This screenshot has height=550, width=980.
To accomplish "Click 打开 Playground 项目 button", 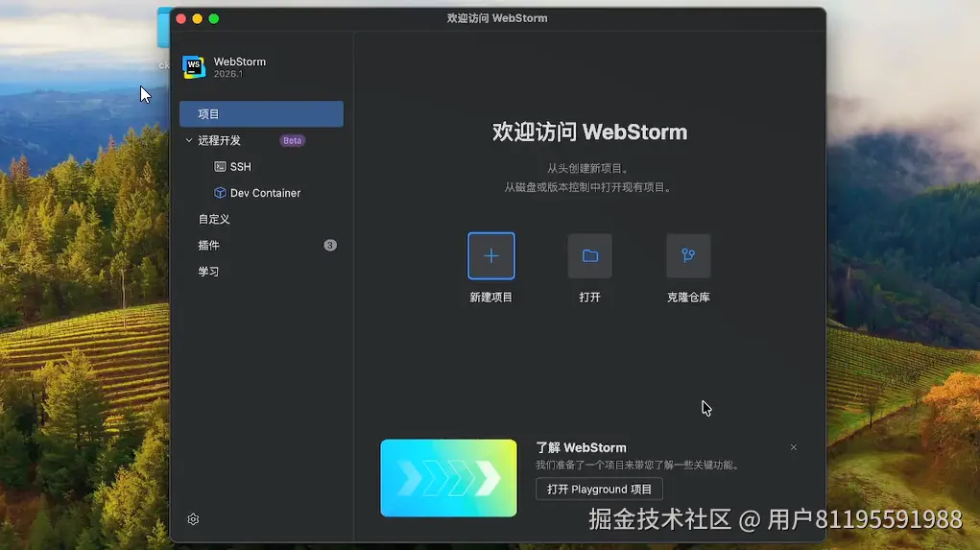I will 599,489.
